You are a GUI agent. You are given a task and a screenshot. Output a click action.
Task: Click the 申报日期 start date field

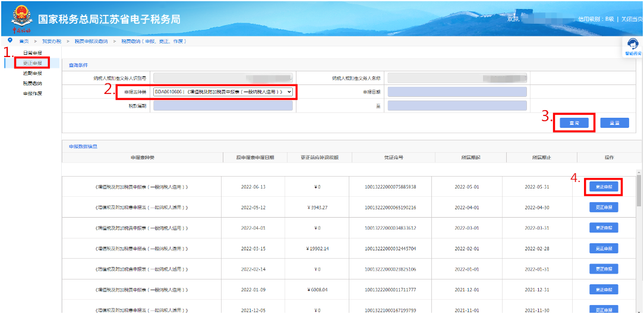tap(457, 92)
